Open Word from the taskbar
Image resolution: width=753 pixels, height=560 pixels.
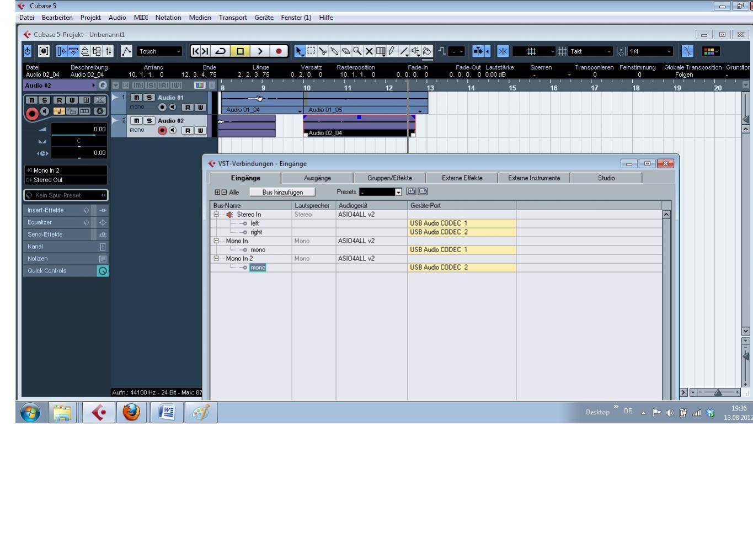coord(167,412)
